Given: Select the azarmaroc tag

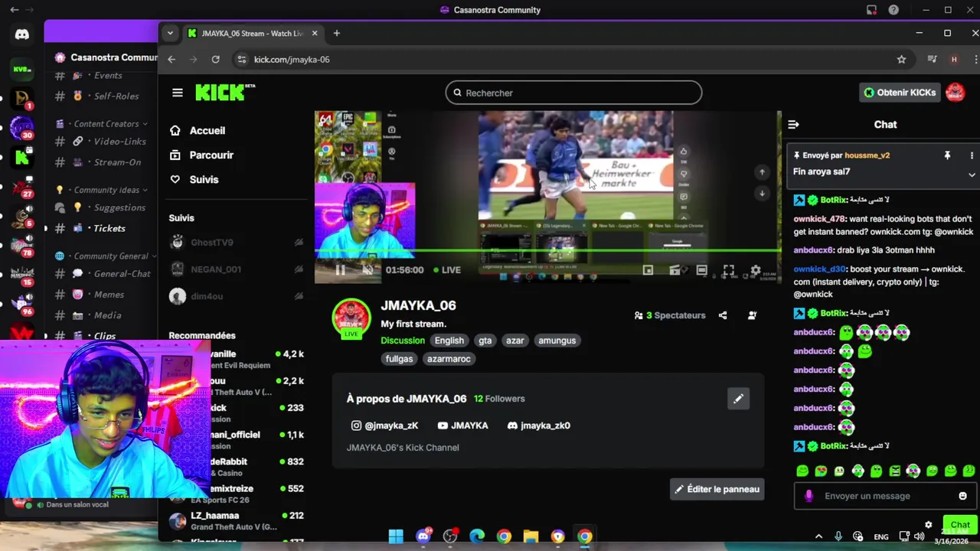Looking at the screenshot, I should 449,359.
